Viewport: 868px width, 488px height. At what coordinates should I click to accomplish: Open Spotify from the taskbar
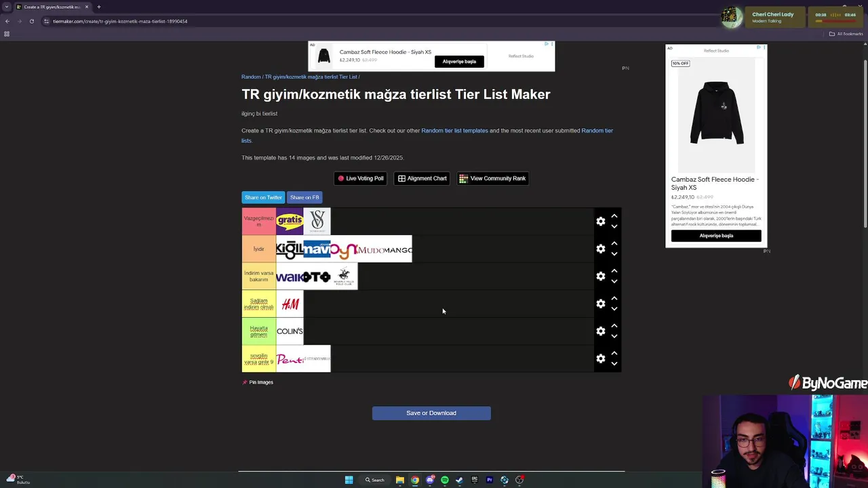444,480
